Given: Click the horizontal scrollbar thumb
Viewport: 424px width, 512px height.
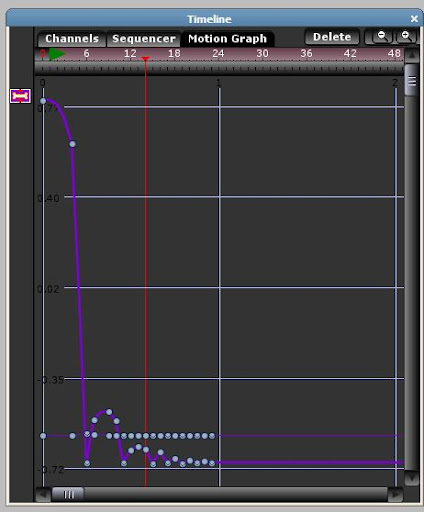Looking at the screenshot, I should (x=68, y=495).
